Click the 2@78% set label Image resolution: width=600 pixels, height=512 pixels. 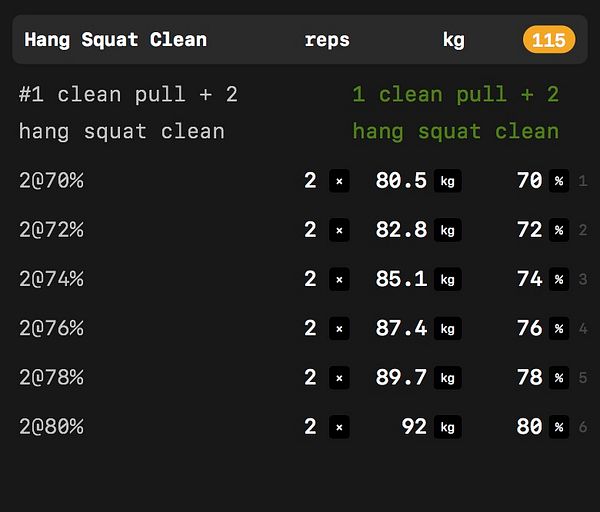[x=51, y=377]
